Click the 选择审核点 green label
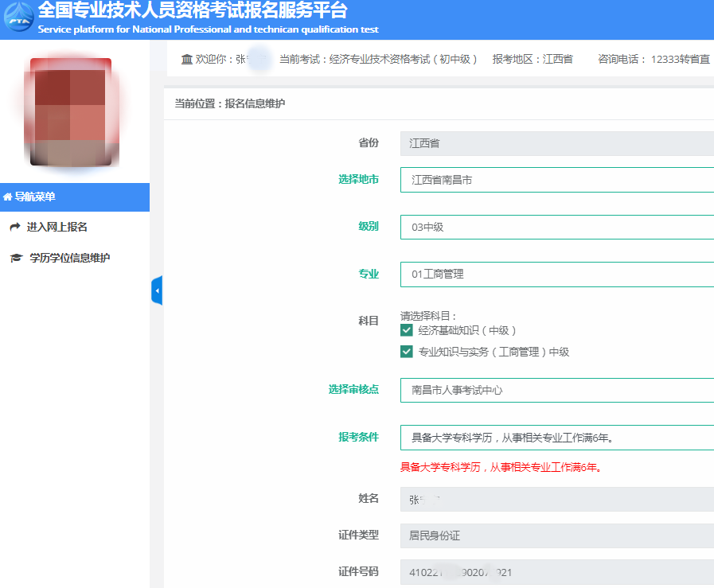The width and height of the screenshot is (714, 588). 353,389
